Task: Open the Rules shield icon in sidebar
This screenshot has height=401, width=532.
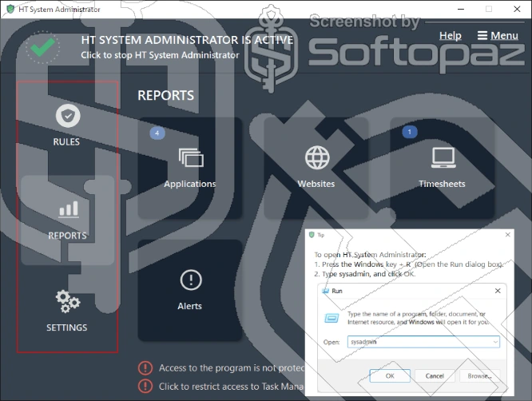Action: pyautogui.click(x=68, y=116)
